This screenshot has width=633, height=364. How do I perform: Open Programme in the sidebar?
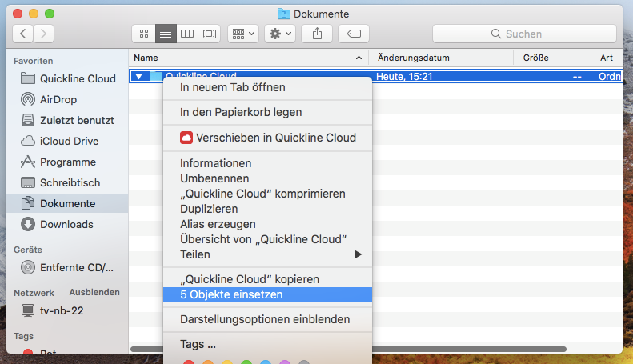pyautogui.click(x=68, y=162)
